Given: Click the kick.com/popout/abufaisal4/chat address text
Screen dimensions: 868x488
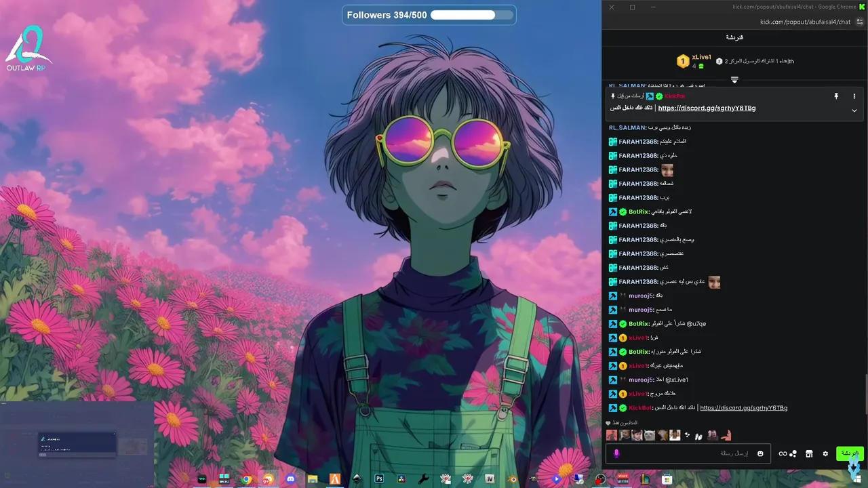Looking at the screenshot, I should 805,22.
